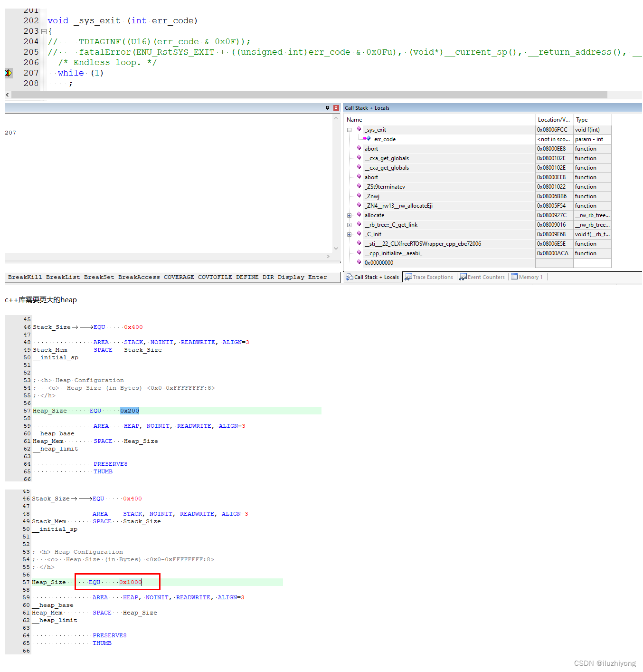Click the BreakKill command
Image resolution: width=643 pixels, height=672 pixels.
(25, 277)
